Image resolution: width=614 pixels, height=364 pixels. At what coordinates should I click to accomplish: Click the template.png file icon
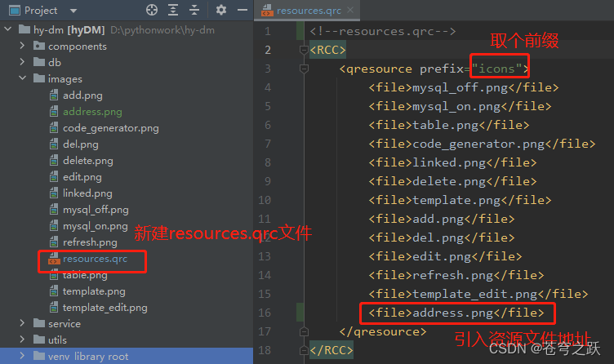[x=54, y=291]
